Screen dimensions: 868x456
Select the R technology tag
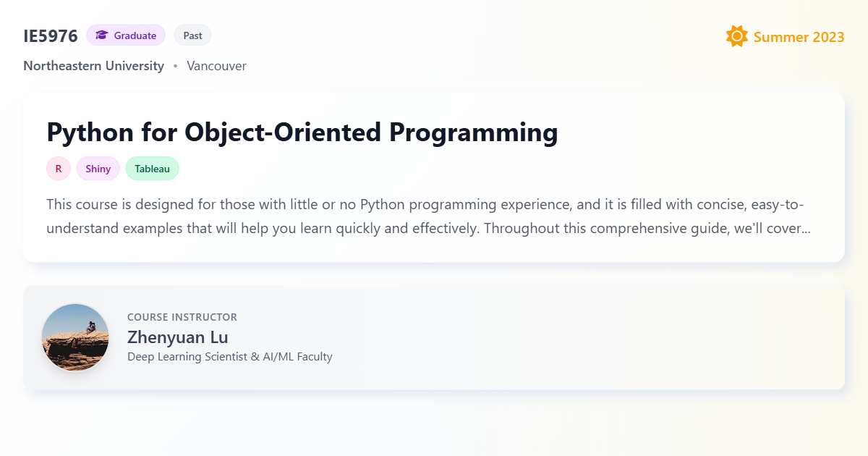point(58,168)
